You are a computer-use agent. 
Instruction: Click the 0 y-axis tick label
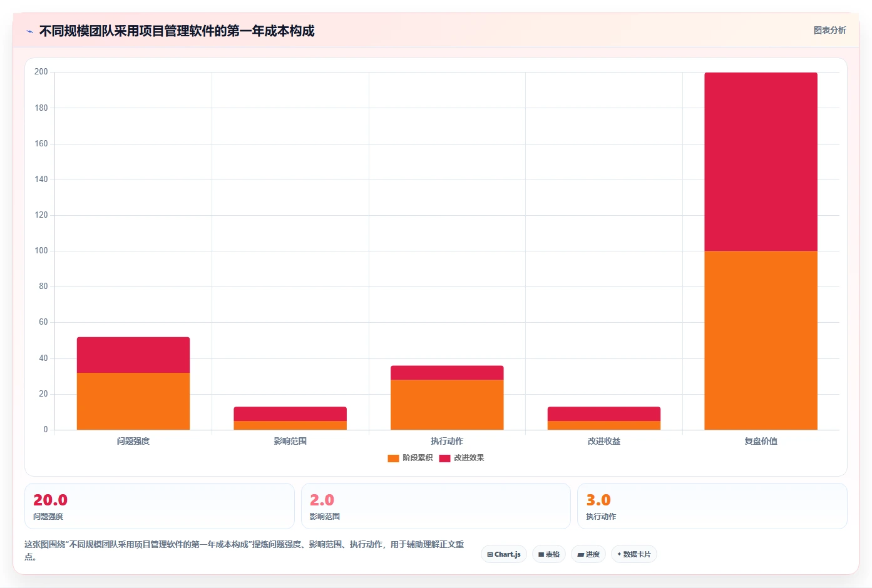pos(45,429)
